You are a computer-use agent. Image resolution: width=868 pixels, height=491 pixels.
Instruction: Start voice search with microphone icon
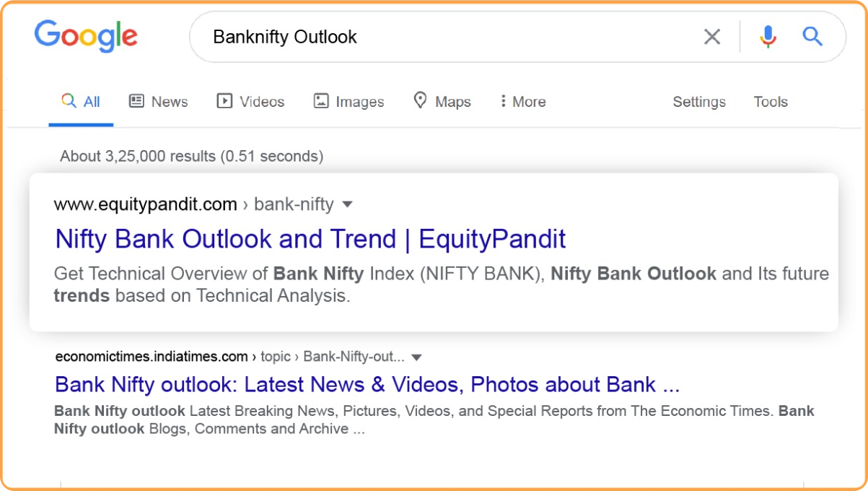click(x=768, y=37)
